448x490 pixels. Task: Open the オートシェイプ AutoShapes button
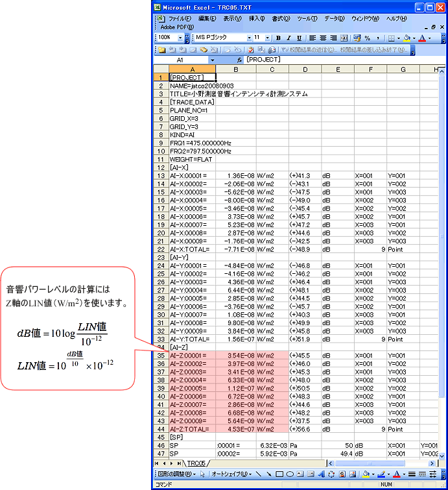tap(228, 474)
